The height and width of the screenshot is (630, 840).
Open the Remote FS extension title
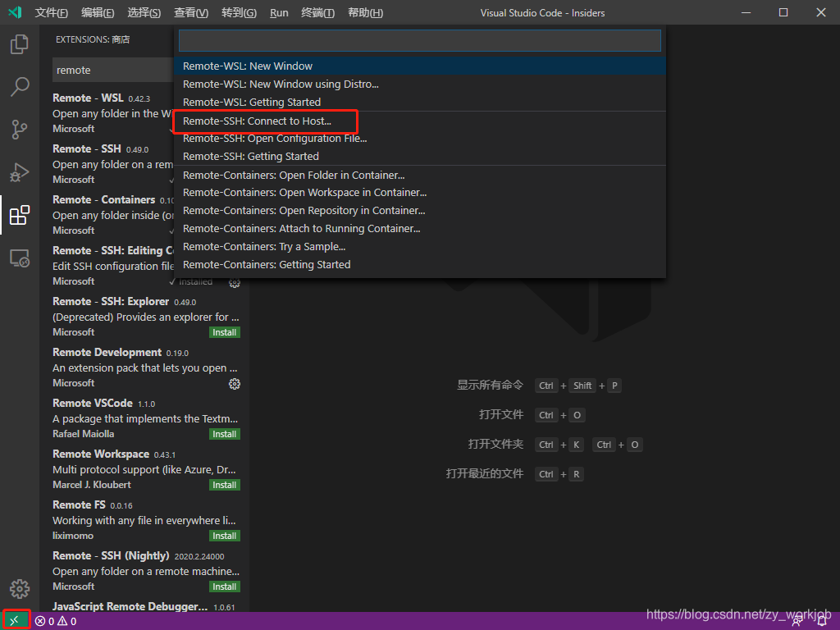(x=79, y=504)
